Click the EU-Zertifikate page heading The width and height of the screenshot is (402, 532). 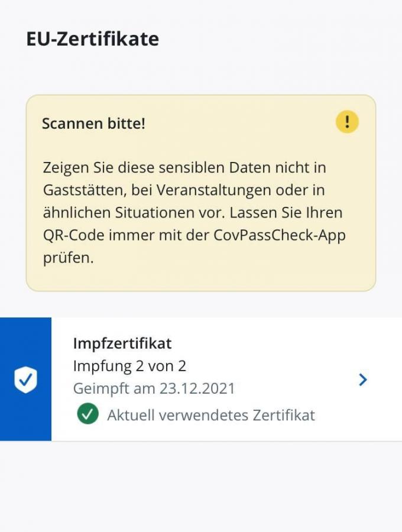pyautogui.click(x=93, y=39)
